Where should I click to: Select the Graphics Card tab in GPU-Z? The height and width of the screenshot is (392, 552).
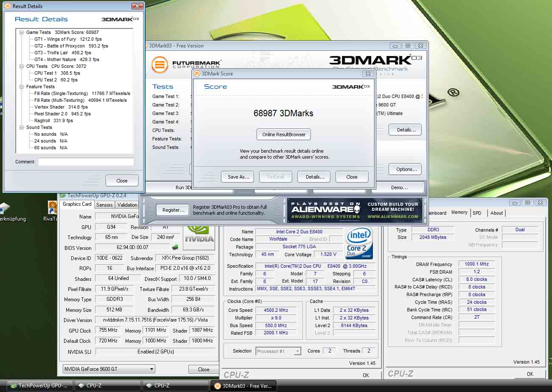pyautogui.click(x=77, y=204)
